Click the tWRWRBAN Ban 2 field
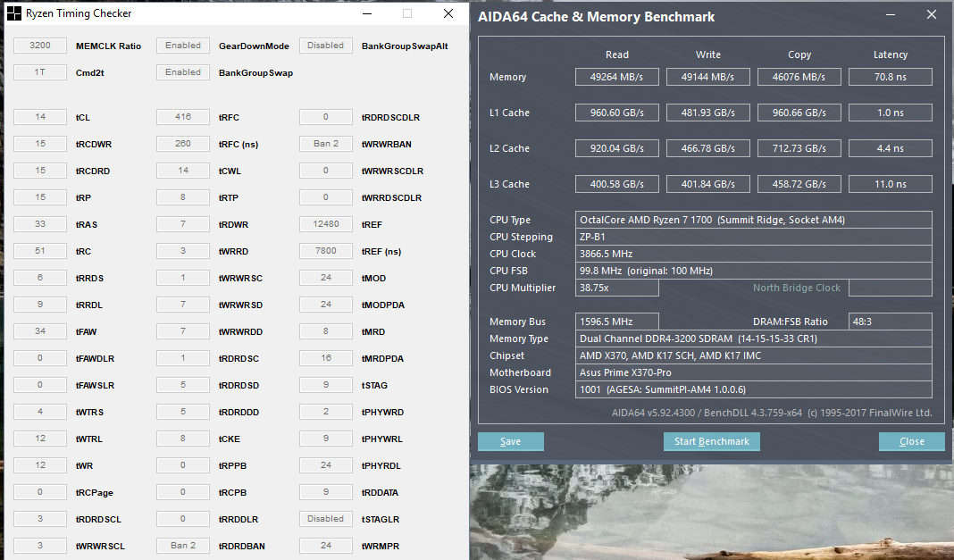954x560 pixels. [x=325, y=144]
